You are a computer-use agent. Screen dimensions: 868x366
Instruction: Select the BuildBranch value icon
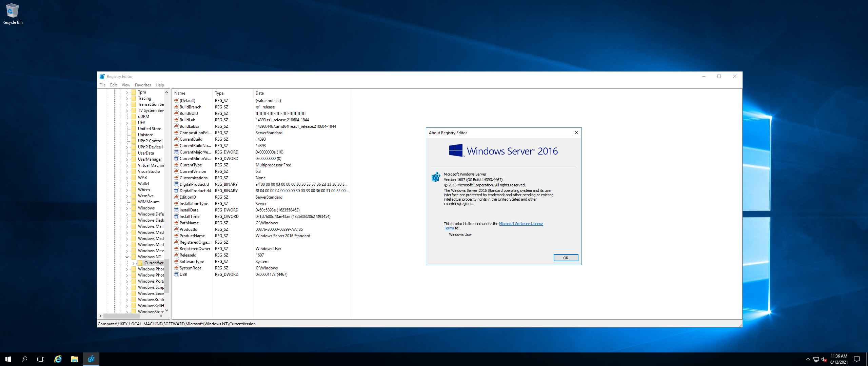pos(176,107)
